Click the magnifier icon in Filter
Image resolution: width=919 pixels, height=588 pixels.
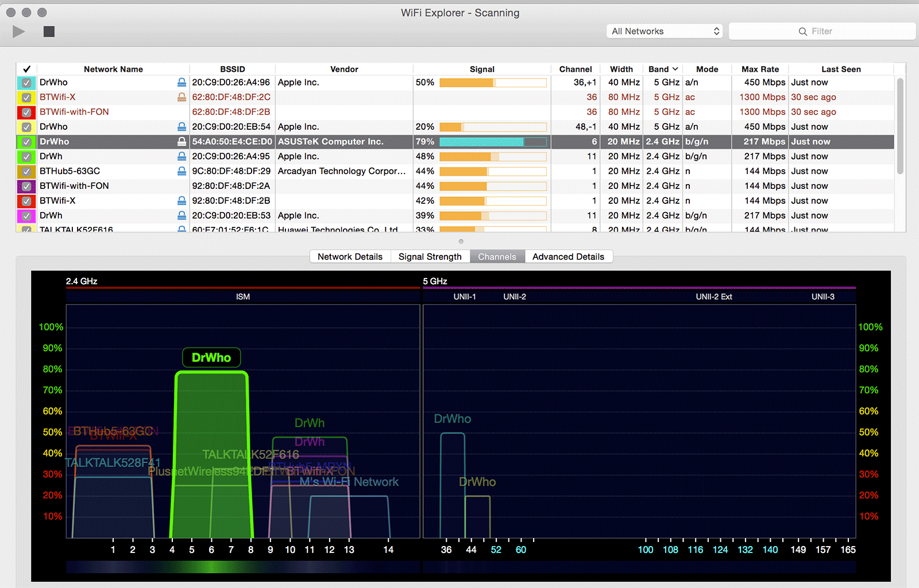tap(802, 32)
